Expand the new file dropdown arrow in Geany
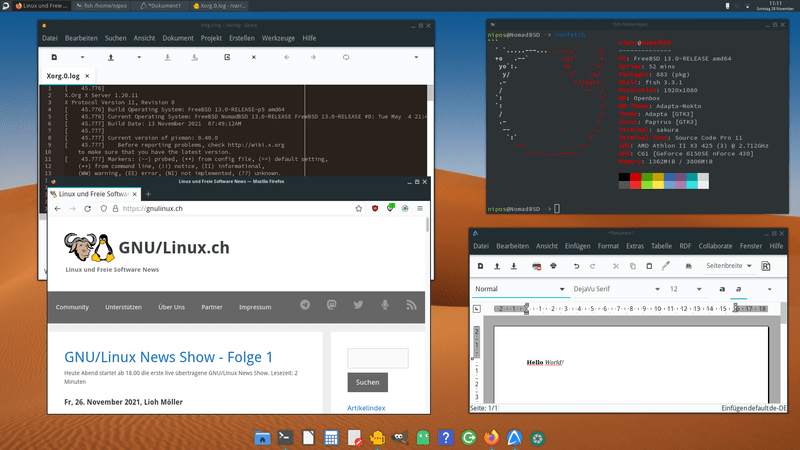Screen dimensions: 800x450 click(82, 57)
